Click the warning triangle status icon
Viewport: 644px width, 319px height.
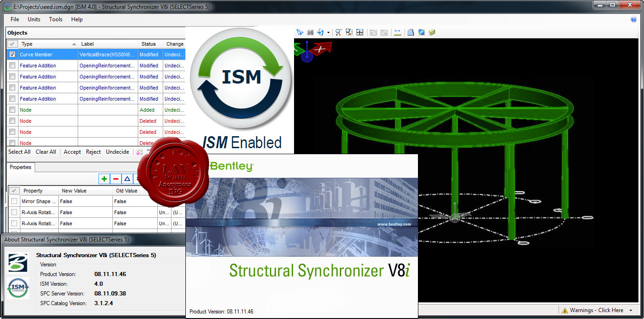(x=564, y=310)
